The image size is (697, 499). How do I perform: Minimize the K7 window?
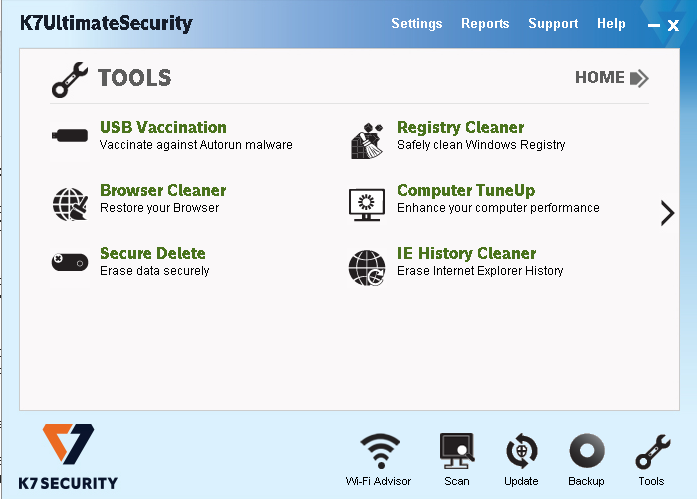coord(653,26)
